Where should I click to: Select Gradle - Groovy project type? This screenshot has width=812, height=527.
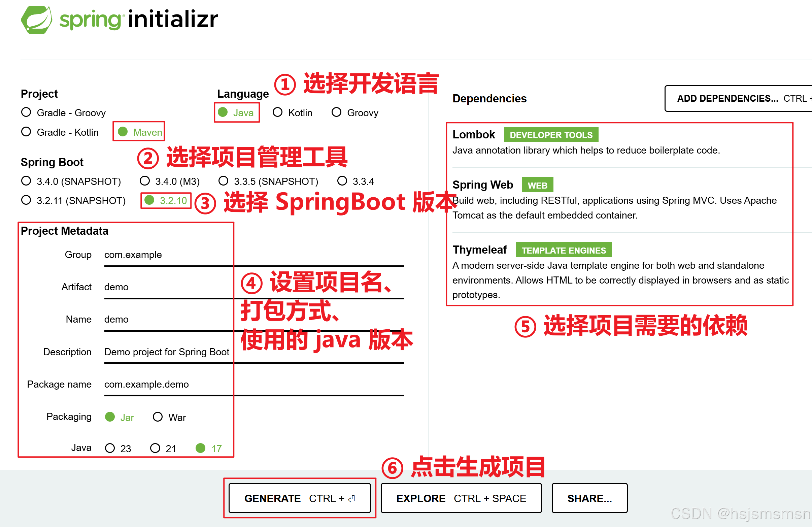click(x=26, y=112)
